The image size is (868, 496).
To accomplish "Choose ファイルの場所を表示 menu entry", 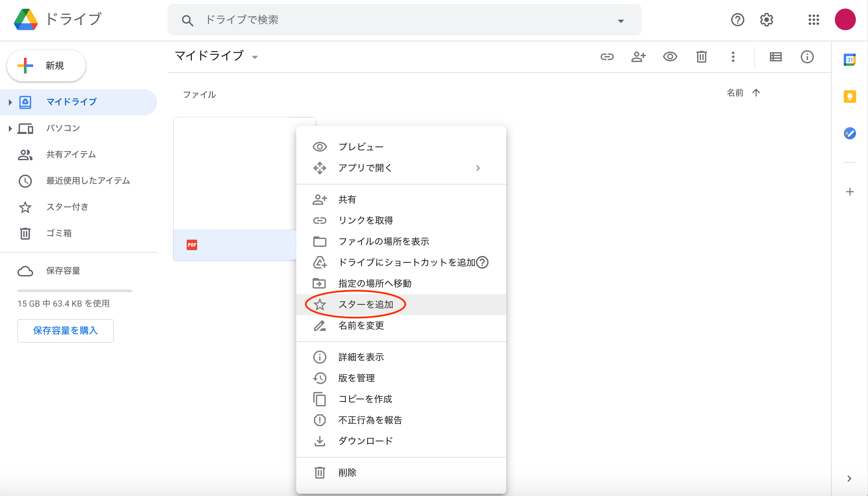I will click(x=401, y=242).
